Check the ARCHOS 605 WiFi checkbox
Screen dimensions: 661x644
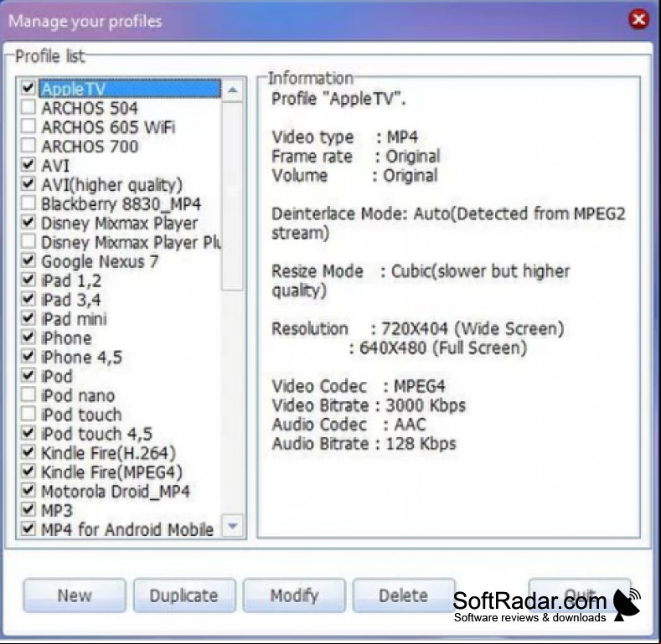tap(28, 126)
